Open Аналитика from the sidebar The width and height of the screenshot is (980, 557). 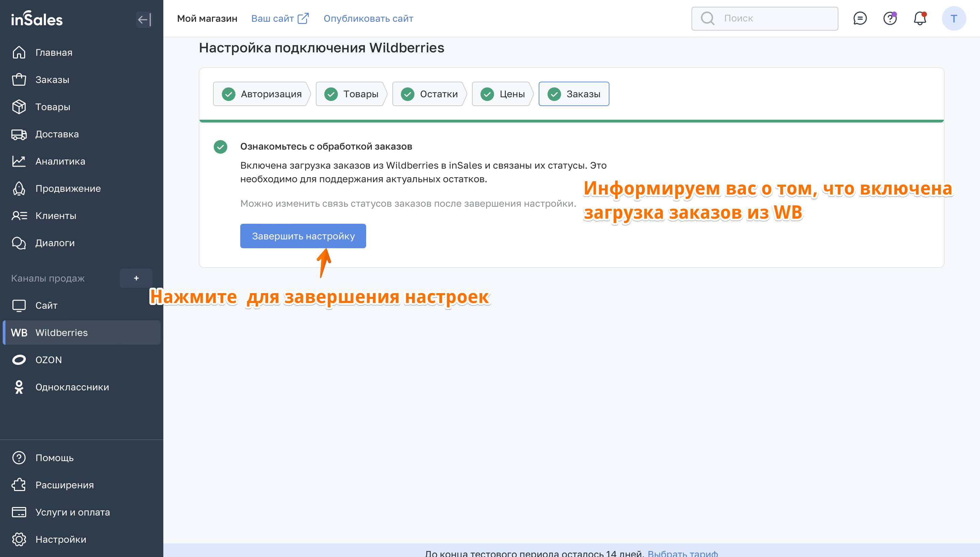(60, 161)
